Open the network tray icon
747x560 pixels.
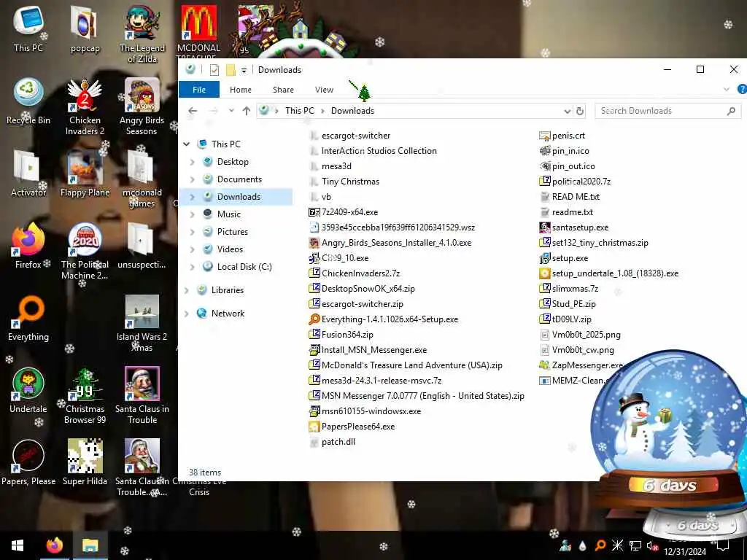coord(635,545)
